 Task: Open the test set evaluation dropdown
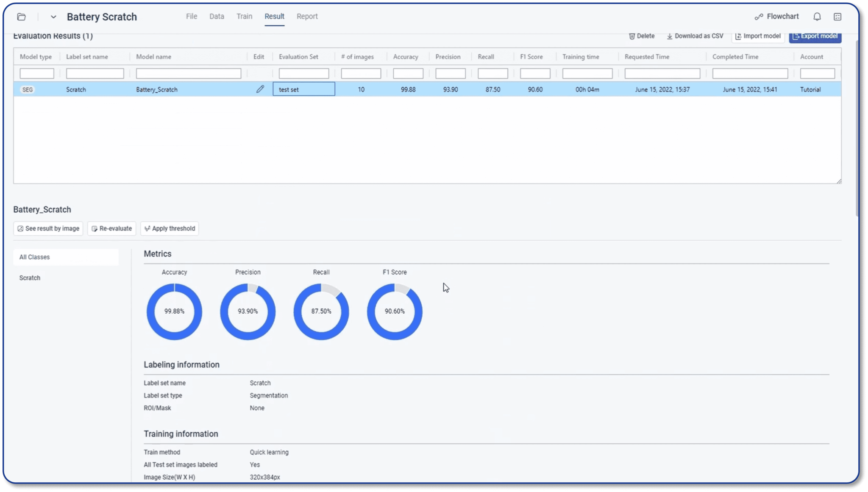coord(303,89)
